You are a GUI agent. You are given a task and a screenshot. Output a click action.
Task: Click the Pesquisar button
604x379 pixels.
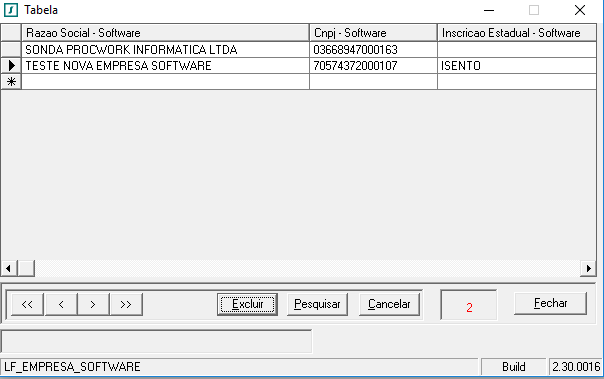317,304
